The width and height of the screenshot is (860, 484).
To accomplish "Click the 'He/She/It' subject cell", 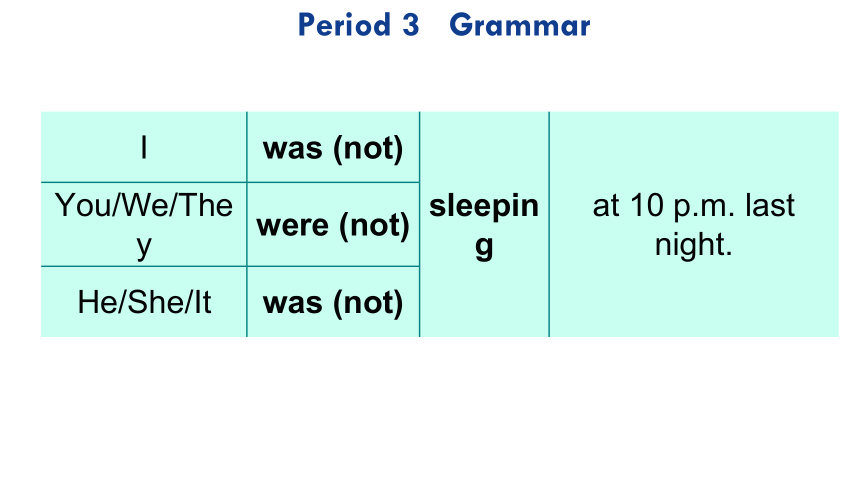I will click(144, 302).
